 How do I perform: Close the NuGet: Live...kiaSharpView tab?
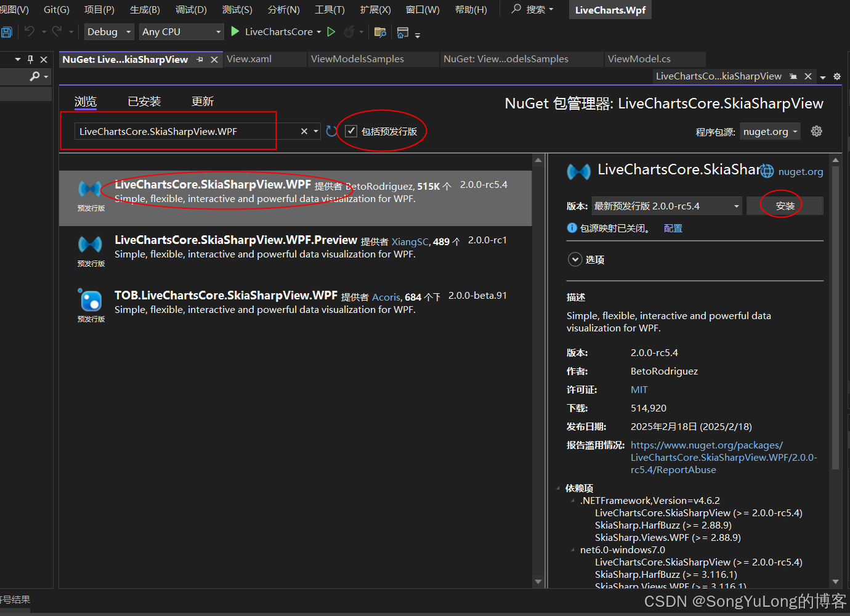(x=214, y=60)
